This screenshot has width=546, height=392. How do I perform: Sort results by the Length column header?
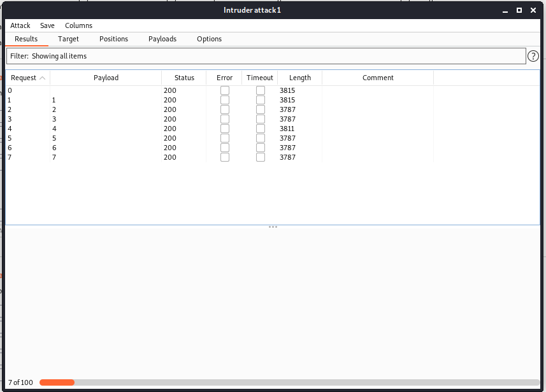(x=299, y=78)
